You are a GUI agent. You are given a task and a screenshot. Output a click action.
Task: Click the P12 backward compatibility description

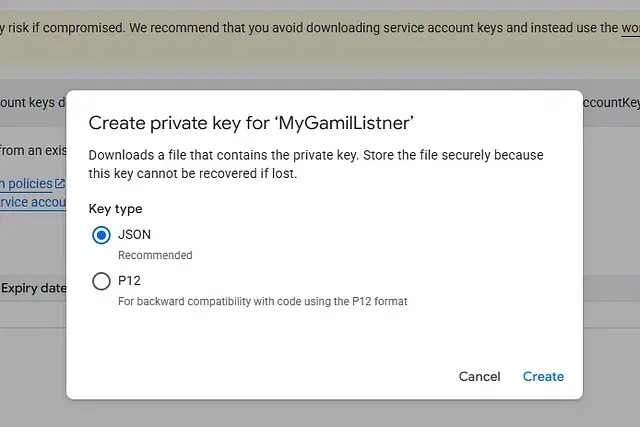262,300
